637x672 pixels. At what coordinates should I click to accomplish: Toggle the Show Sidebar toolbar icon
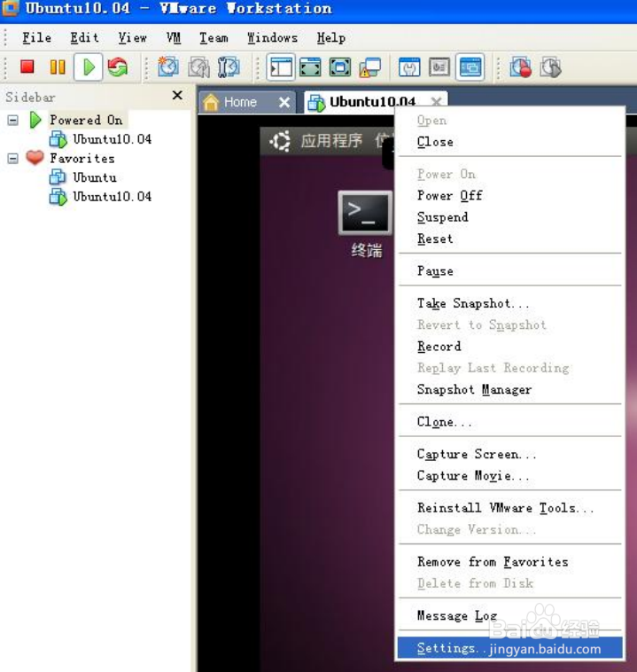[281, 66]
